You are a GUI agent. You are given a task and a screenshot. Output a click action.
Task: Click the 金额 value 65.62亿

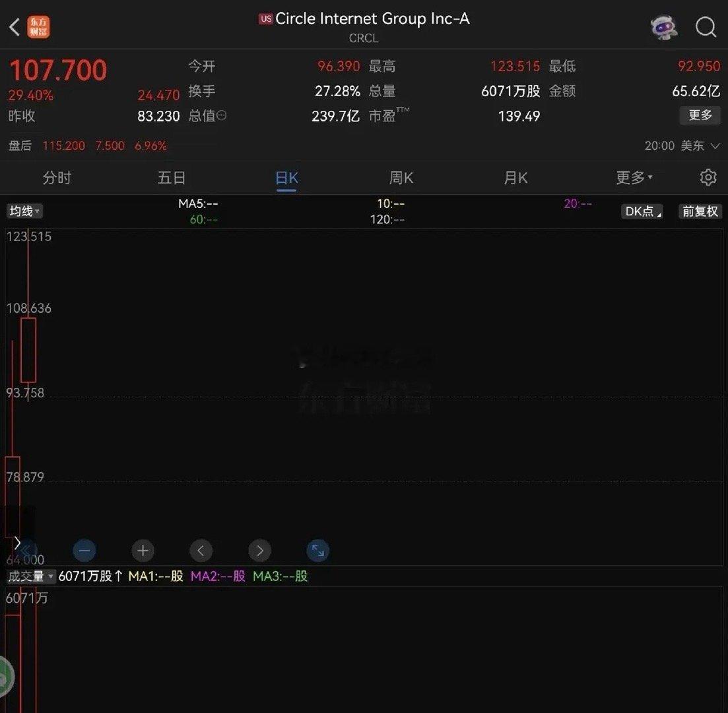[696, 91]
